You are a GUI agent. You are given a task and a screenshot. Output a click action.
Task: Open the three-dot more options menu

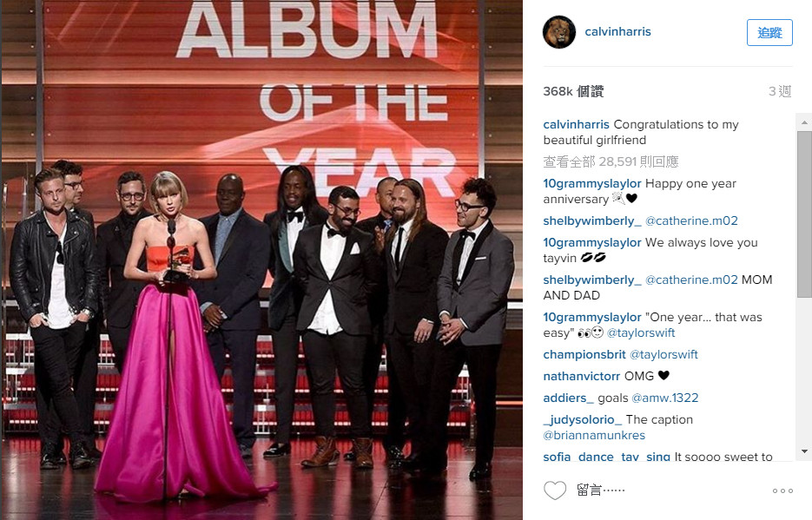(x=782, y=490)
